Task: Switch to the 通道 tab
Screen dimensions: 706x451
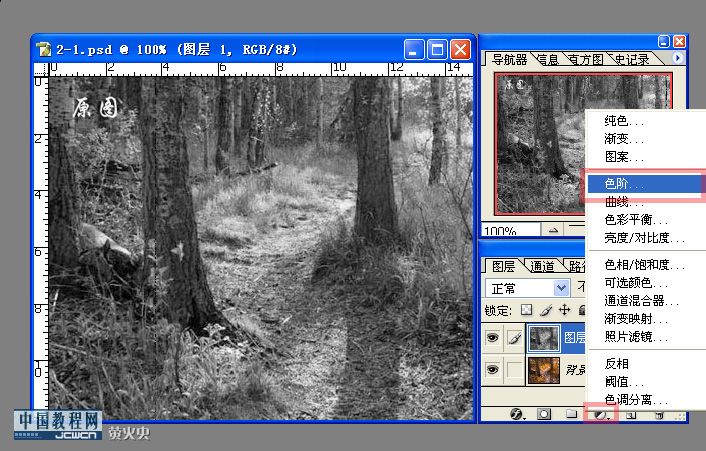Action: click(x=542, y=266)
